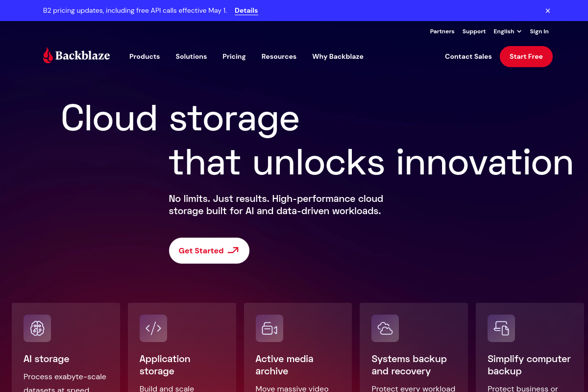Open the Products menu
588x392 pixels.
[x=145, y=56]
